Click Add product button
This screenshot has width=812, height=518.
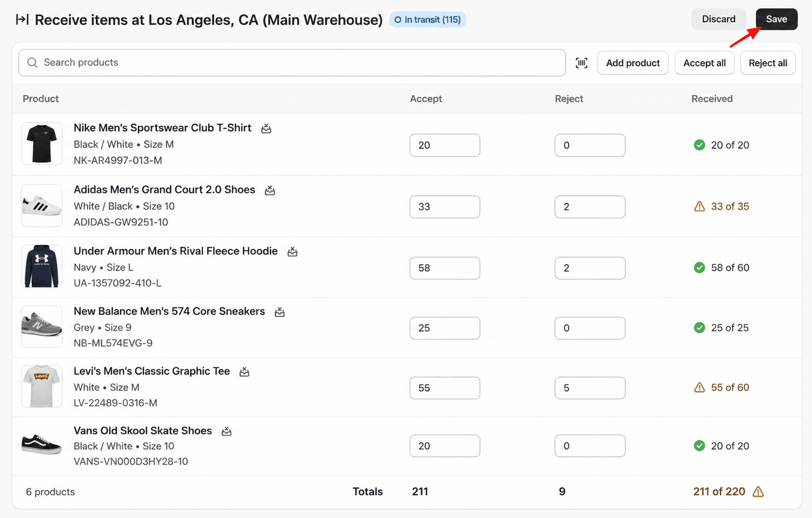tap(633, 63)
